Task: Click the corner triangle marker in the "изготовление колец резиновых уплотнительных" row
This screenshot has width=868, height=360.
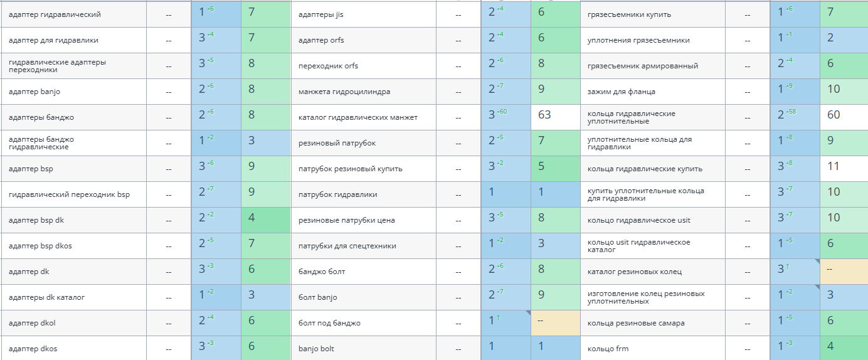Action: coord(817,287)
